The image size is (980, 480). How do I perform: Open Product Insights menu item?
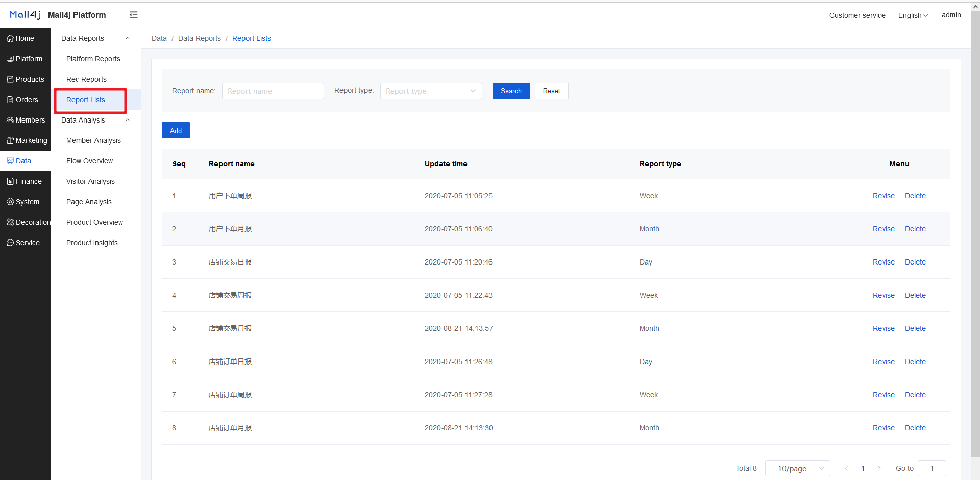92,243
